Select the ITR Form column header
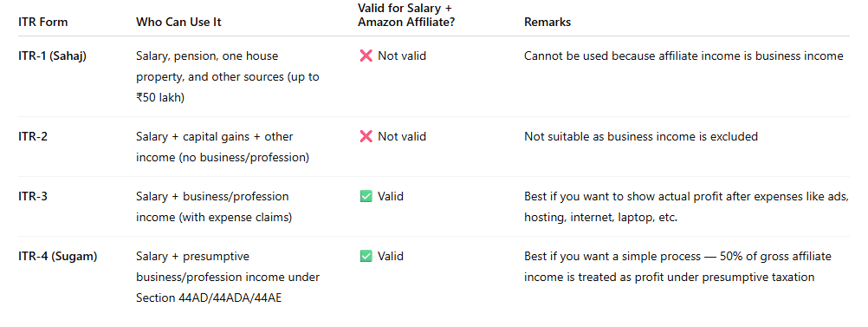Viewport: 868px width, 327px height. point(43,23)
